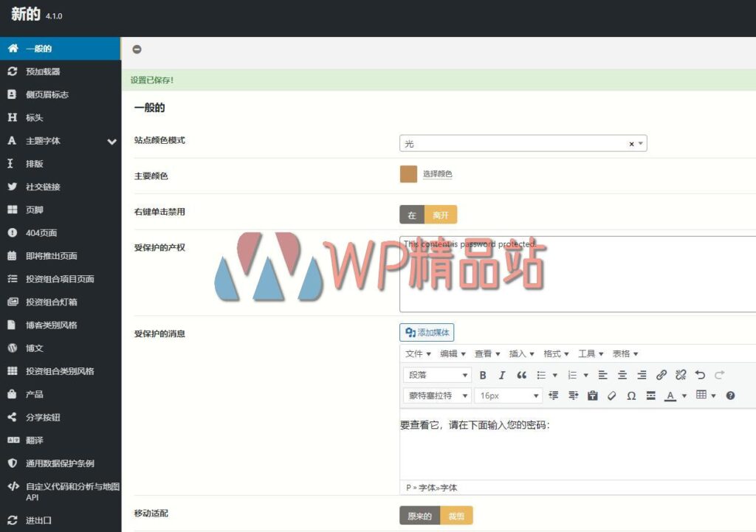Viewport: 756px width, 532px height.
Task: Open the 站点颜色模式 dropdown
Action: [523, 144]
